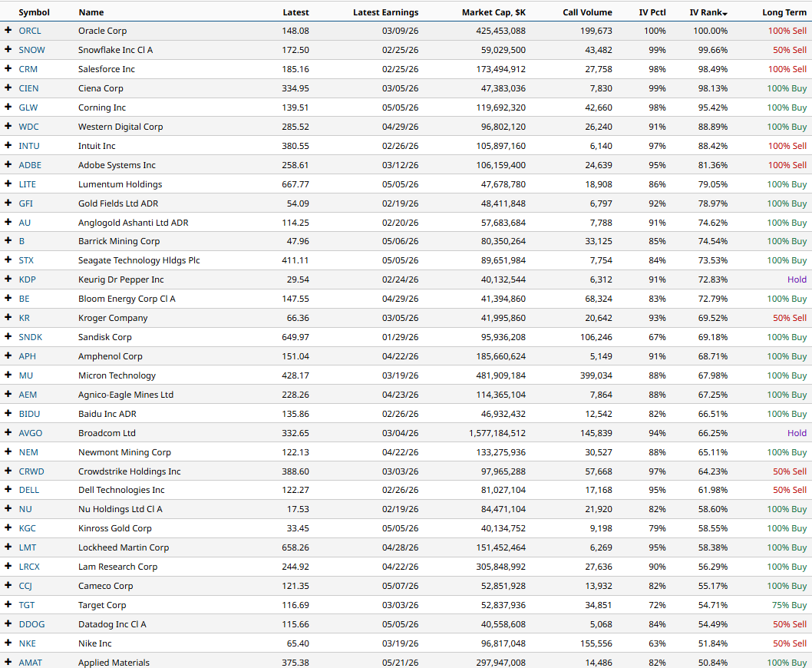
Task: Select Ciena Corp IV Rank 98.13%
Action: click(712, 88)
